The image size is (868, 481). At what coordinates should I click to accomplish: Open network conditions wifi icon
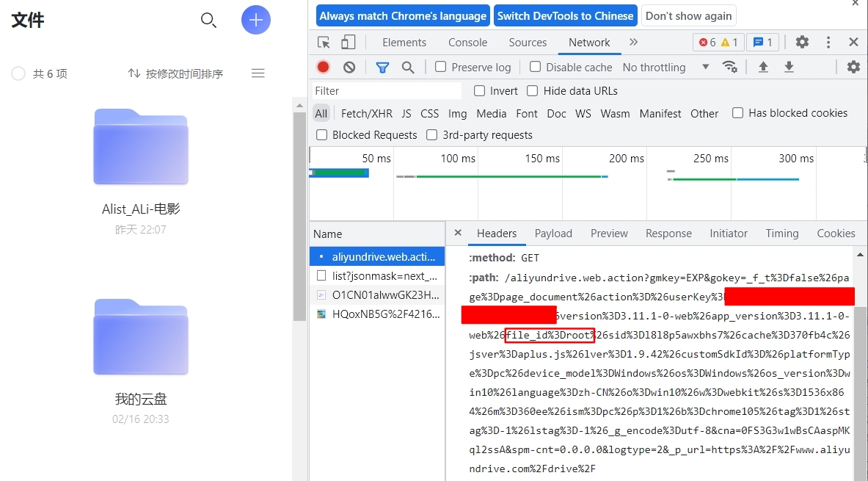(729, 67)
